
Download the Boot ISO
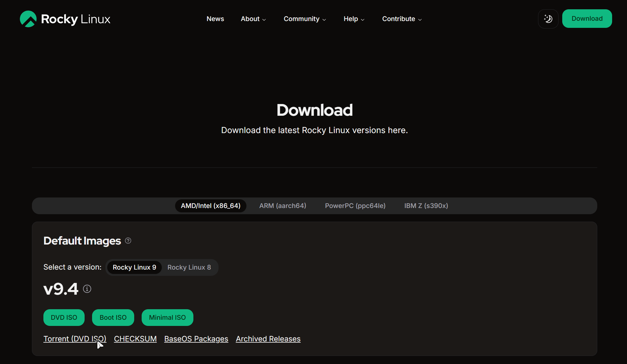pos(113,318)
